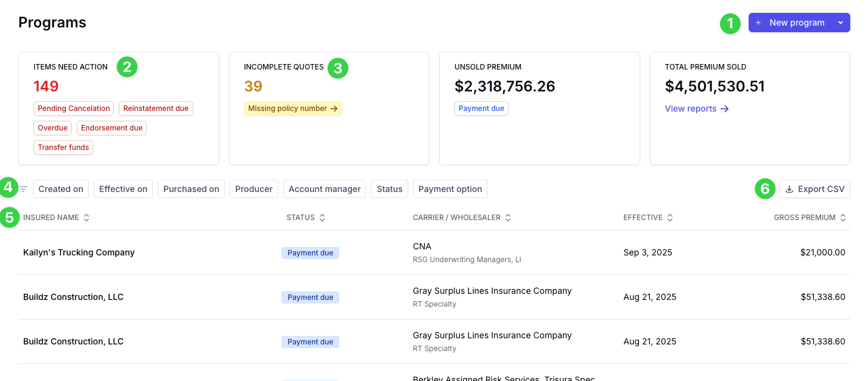
Task: Click the 149 items need action count
Action: pos(46,87)
